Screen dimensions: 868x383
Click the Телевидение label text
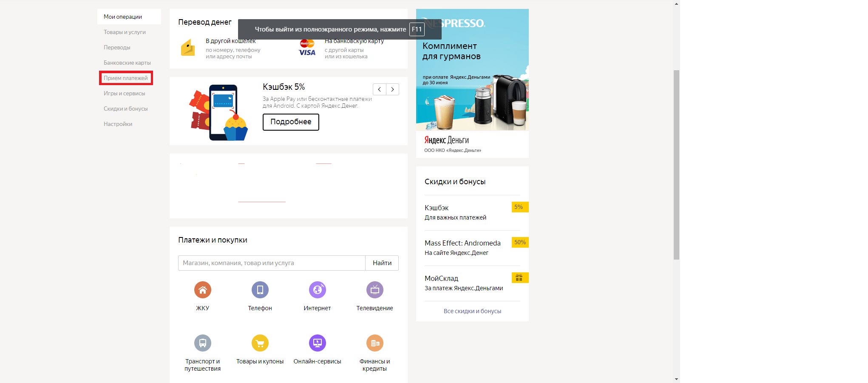point(374,308)
